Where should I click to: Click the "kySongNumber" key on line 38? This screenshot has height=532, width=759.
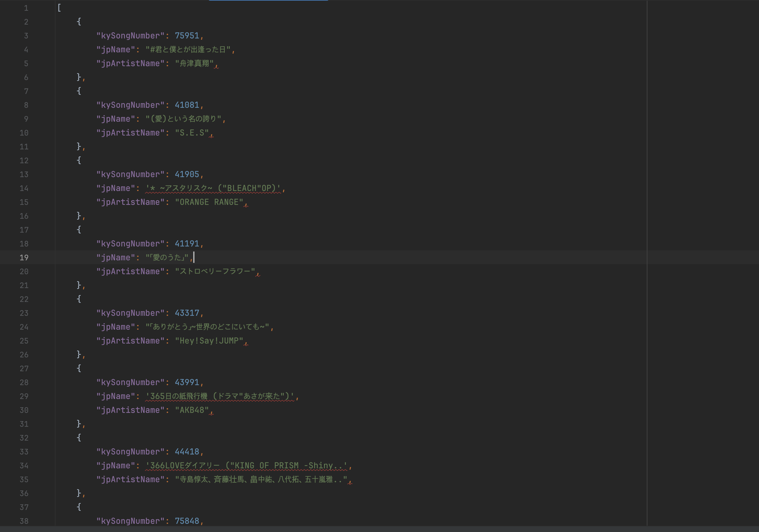click(130, 521)
